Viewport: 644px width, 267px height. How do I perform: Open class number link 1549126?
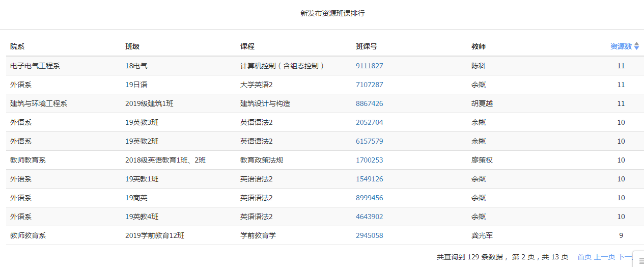(370, 179)
